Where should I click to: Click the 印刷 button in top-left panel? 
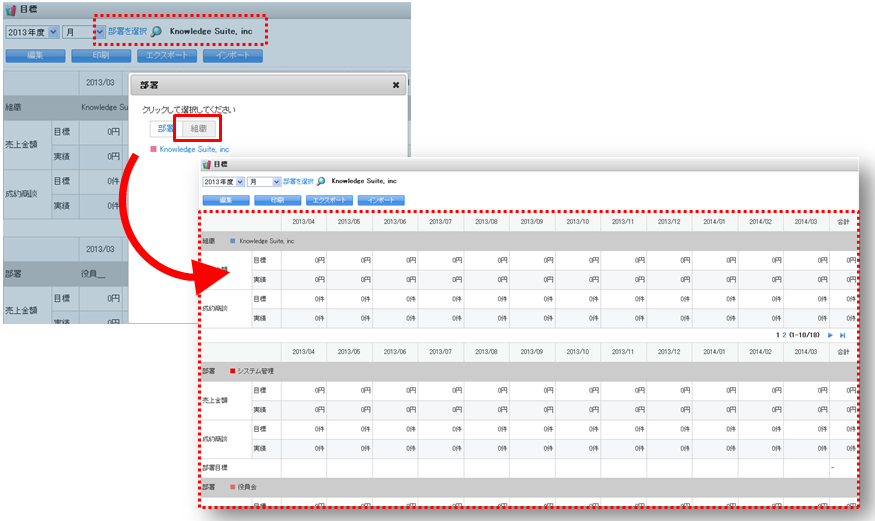click(101, 56)
